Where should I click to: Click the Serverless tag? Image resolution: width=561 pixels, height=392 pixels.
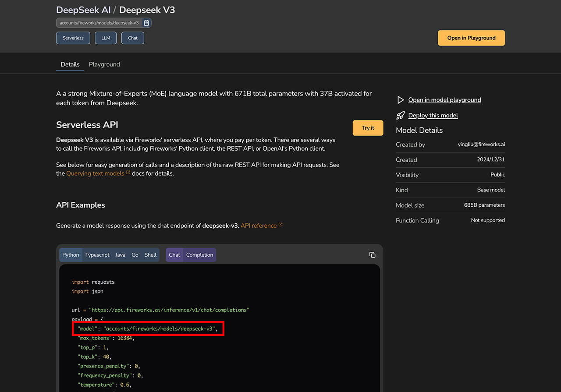click(x=73, y=38)
